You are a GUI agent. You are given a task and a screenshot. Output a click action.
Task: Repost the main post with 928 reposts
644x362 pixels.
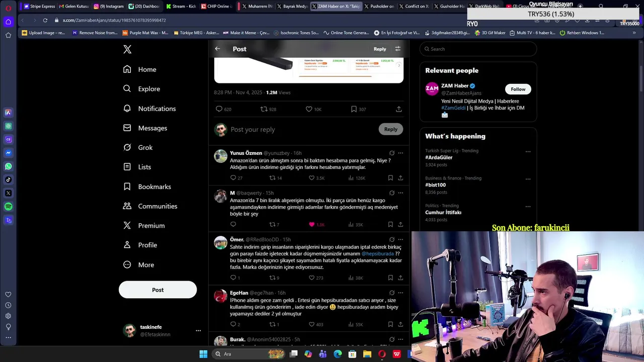click(x=264, y=109)
